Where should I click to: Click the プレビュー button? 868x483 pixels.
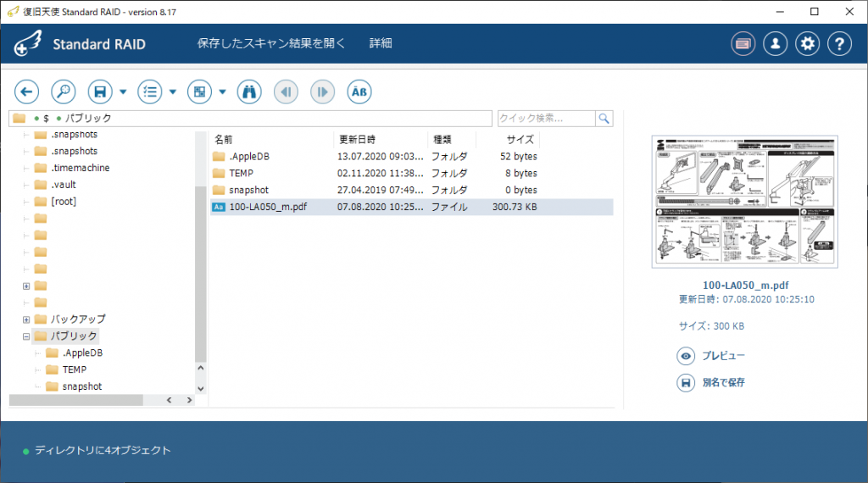(711, 356)
